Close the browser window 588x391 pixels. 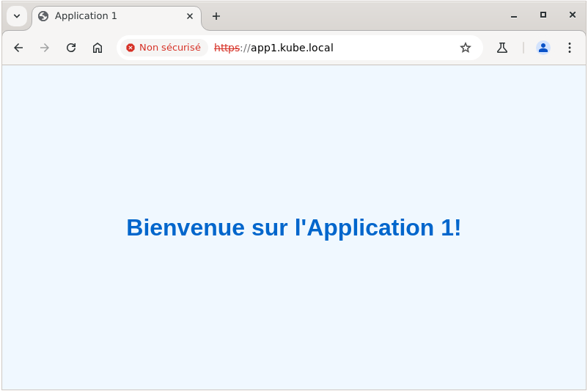pyautogui.click(x=573, y=15)
